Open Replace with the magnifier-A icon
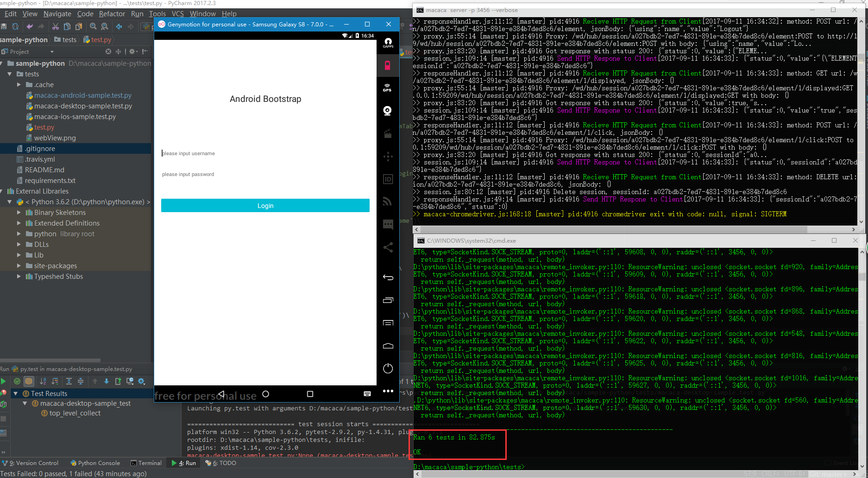This screenshot has height=478, width=868. [x=105, y=26]
